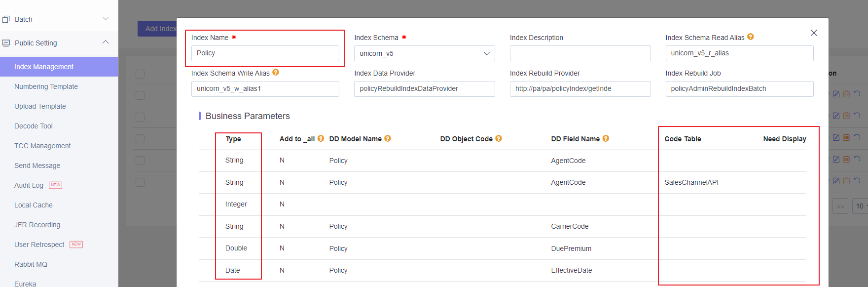868x287 pixels.
Task: Click undo arrow icon in fifth background row
Action: pyautogui.click(x=857, y=180)
